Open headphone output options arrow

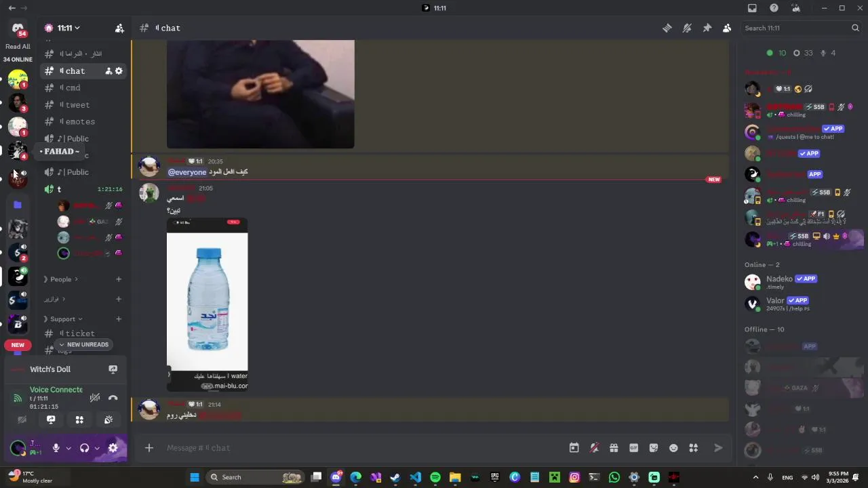pyautogui.click(x=97, y=448)
